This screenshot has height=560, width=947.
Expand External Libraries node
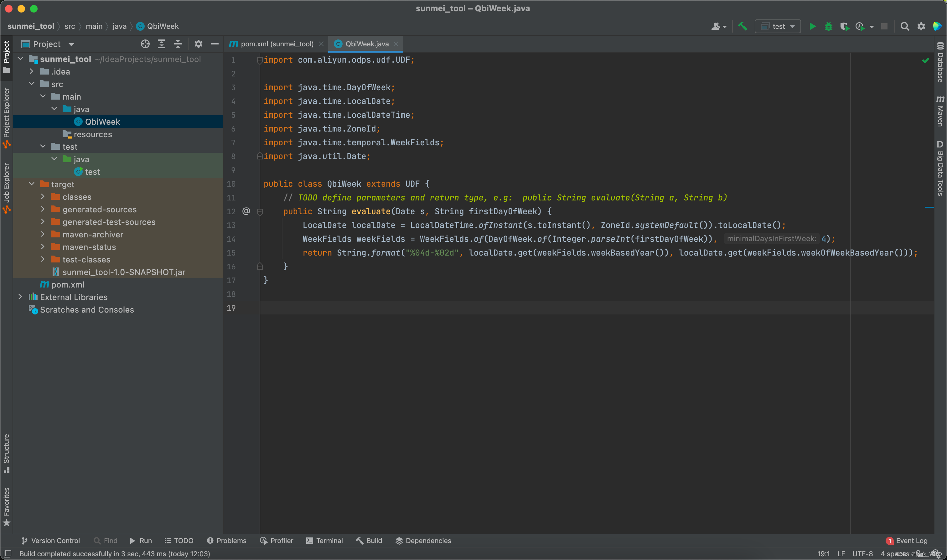tap(20, 297)
